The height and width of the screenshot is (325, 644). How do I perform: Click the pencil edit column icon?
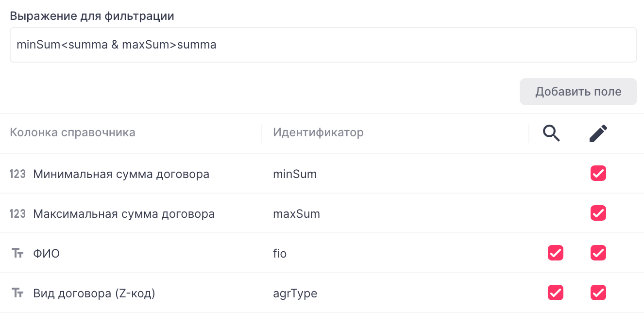[x=598, y=133]
